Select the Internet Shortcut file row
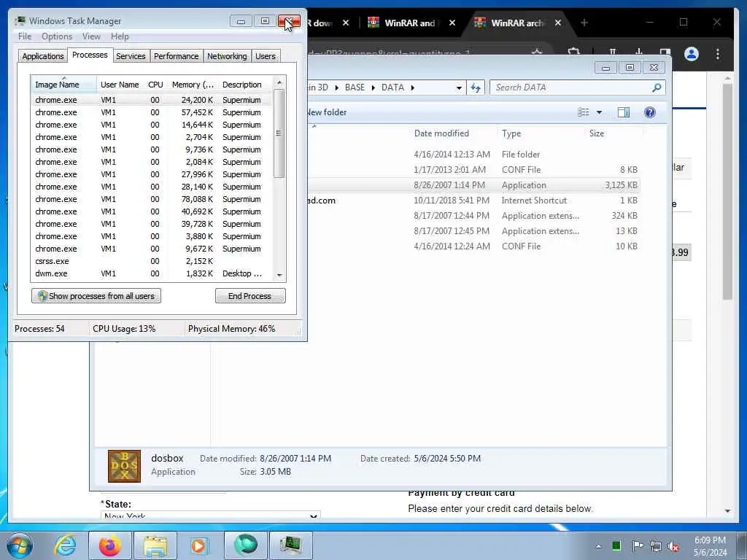 tap(473, 201)
